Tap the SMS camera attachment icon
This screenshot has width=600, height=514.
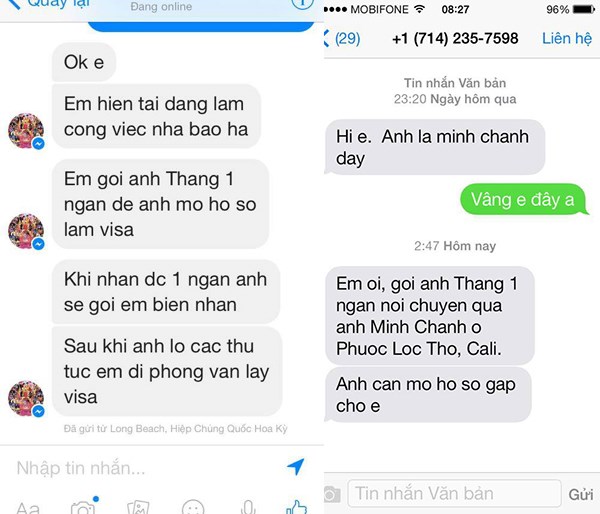(x=332, y=494)
